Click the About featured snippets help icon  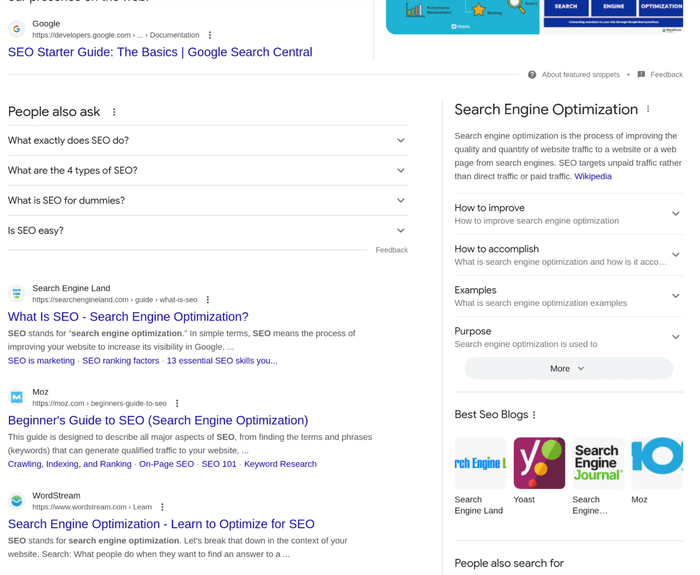532,75
